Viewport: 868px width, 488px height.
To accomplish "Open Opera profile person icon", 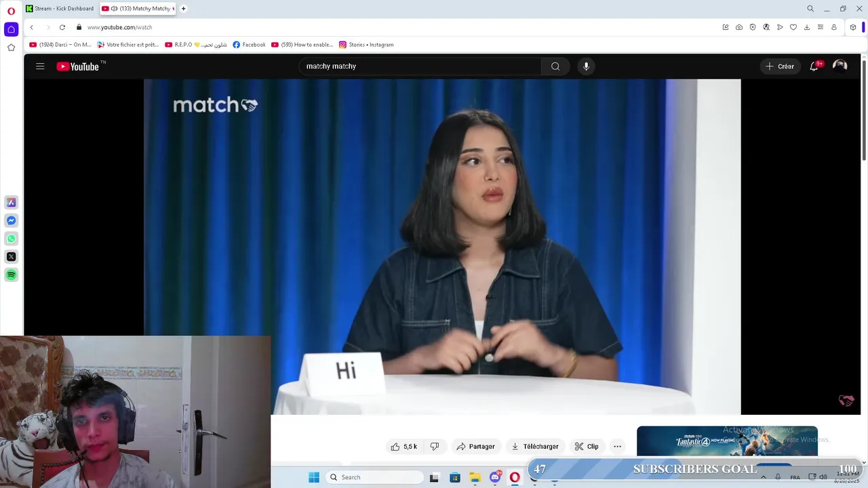I will (834, 27).
